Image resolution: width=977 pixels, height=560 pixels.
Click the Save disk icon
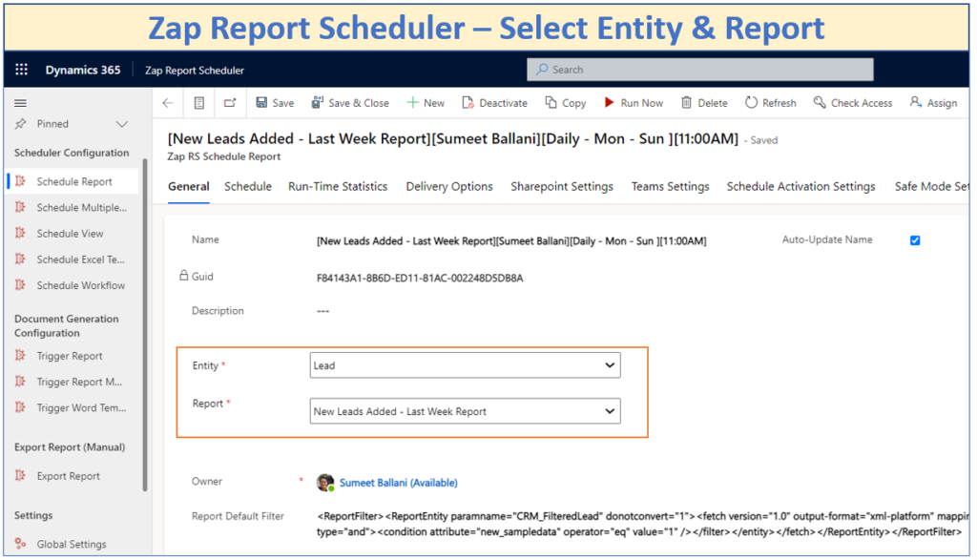[x=261, y=103]
